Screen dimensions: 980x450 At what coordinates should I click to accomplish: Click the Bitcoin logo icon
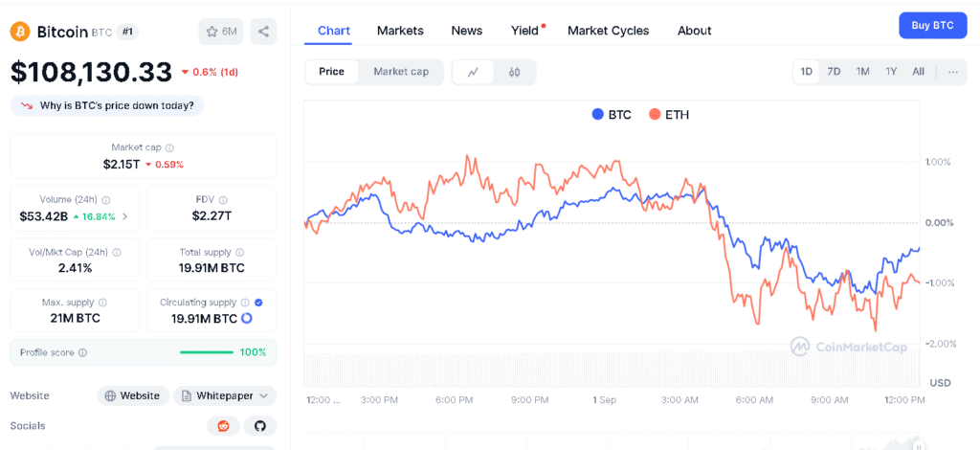click(20, 32)
